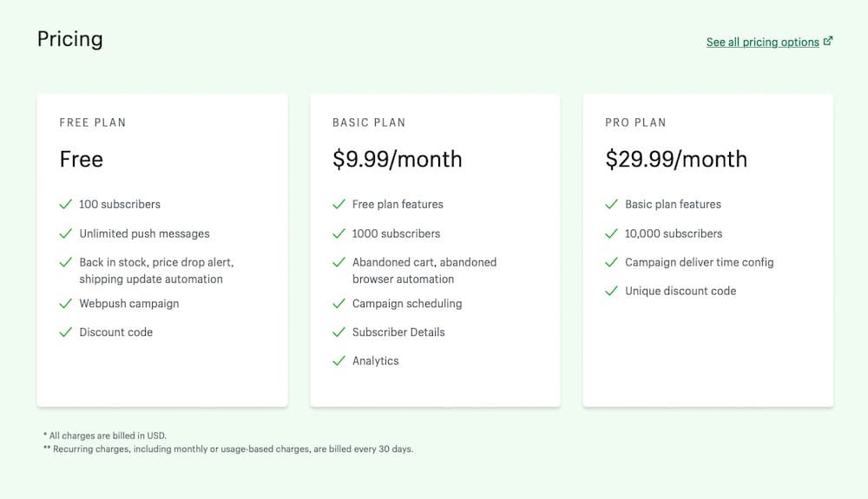Click the 'FREE PLAN' card heading
Viewport: 868px width, 499px height.
point(92,122)
